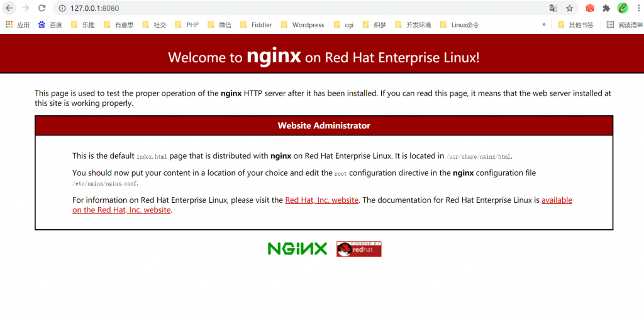Viewport: 644px width, 318px height.
Task: Open the Apps shortcut in bookmarks bar
Action: 17,25
